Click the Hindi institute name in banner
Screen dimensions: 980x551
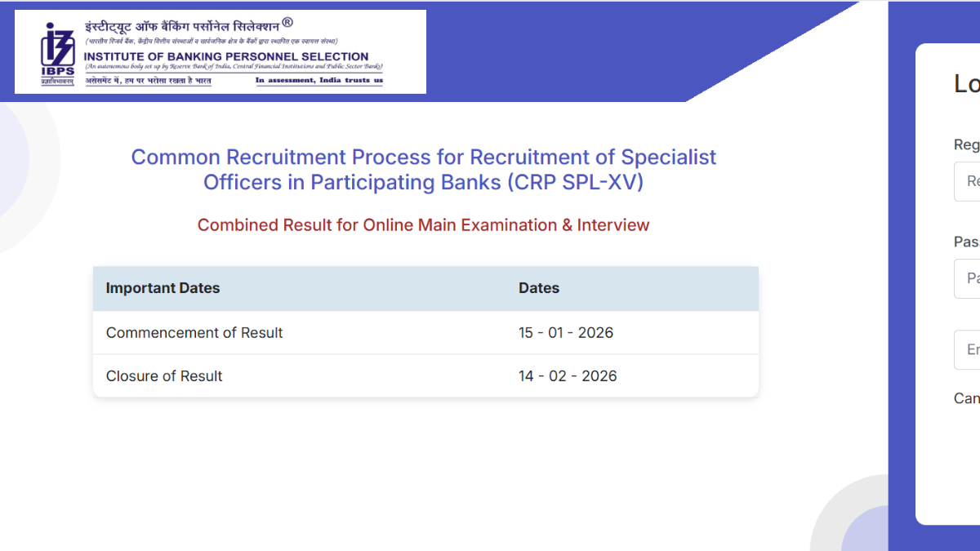click(x=181, y=24)
